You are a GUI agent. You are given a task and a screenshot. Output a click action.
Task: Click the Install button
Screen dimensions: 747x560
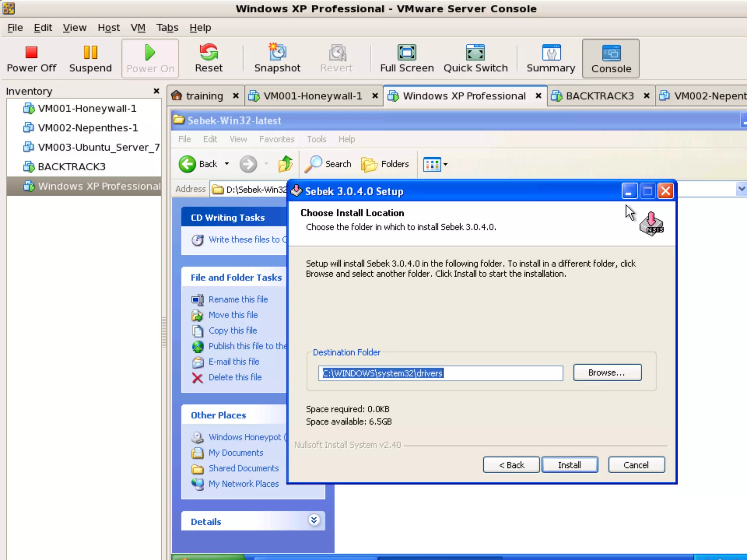[x=569, y=465]
